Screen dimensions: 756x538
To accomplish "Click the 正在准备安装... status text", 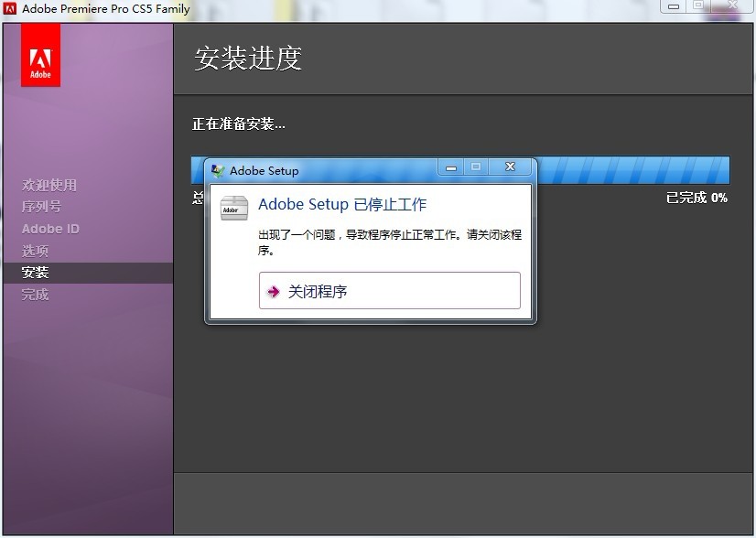I will 239,124.
